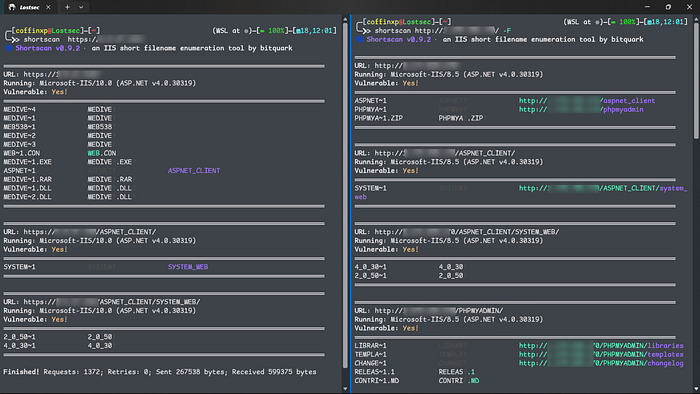This screenshot has height=394, width=700.
Task: Open the phpmyadmin URL link
Action: pyautogui.click(x=581, y=109)
